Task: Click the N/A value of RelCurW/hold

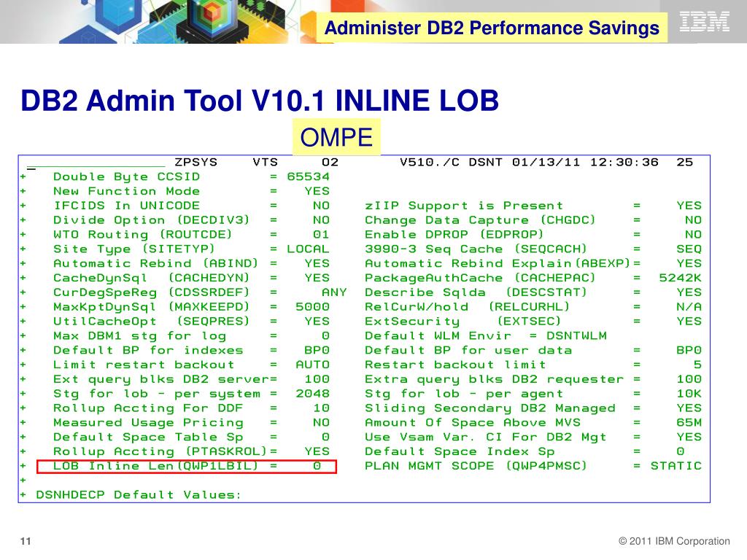Action: tap(689, 307)
